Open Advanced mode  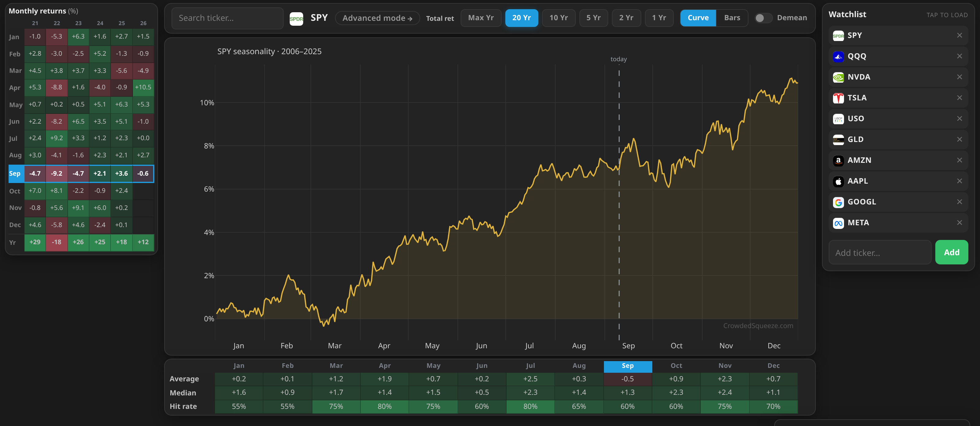tap(377, 18)
